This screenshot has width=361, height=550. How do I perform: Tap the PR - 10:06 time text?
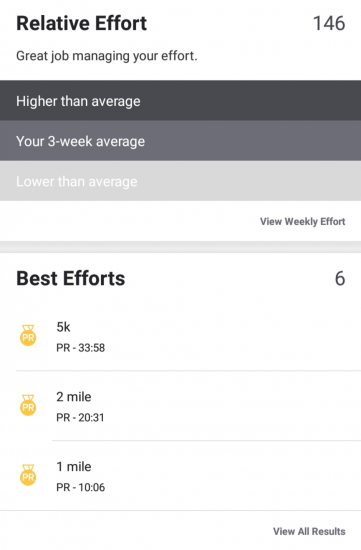click(81, 487)
